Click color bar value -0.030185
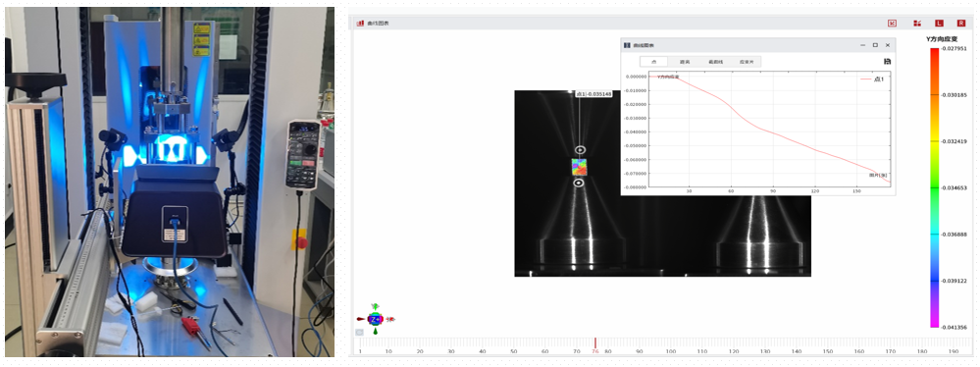The width and height of the screenshot is (980, 367). [954, 95]
